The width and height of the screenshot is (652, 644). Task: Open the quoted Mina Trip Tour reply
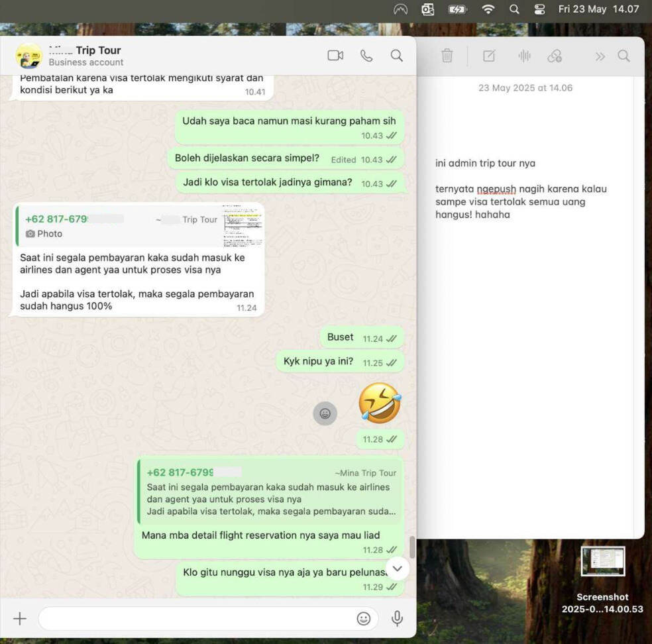[x=271, y=492]
